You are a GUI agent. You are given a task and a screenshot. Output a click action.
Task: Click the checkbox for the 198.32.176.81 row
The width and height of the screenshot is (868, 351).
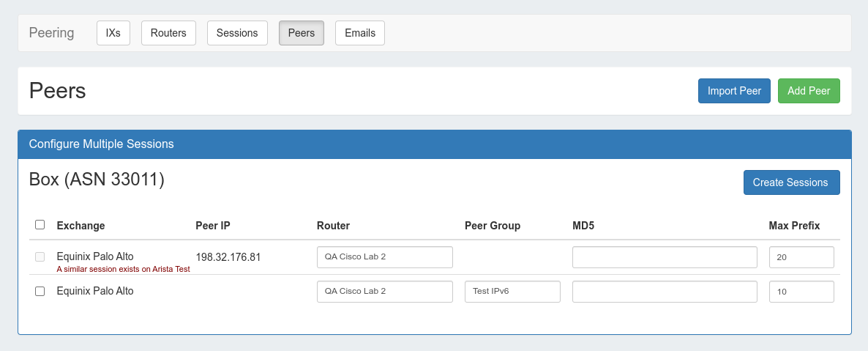40,257
